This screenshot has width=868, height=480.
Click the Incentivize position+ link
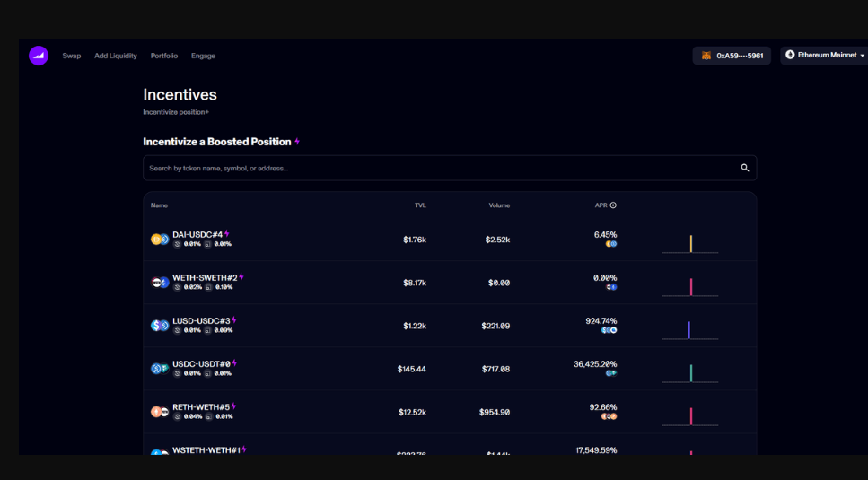pyautogui.click(x=176, y=112)
